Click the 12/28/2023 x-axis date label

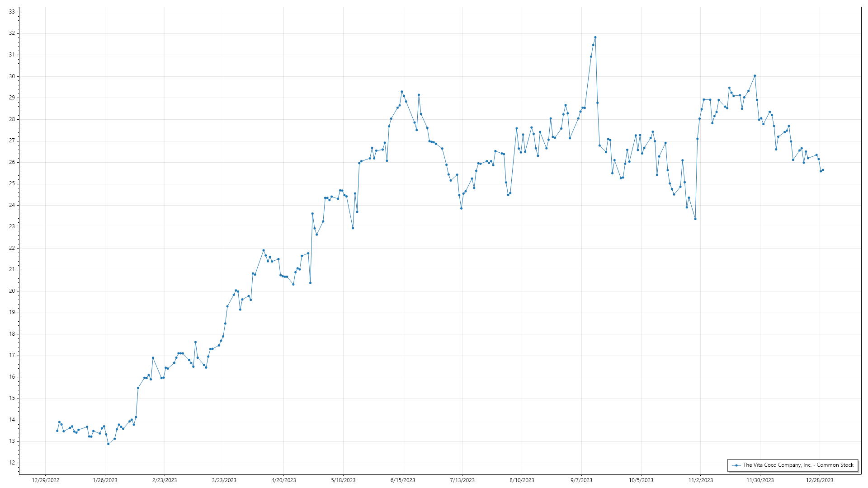820,480
